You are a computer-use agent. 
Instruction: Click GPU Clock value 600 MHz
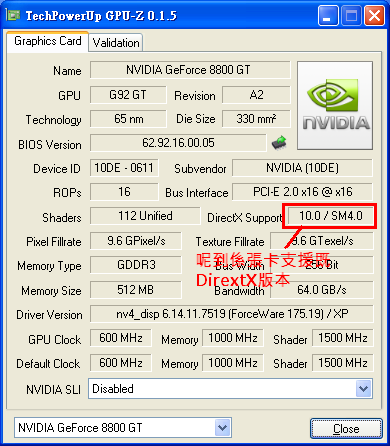[121, 338]
